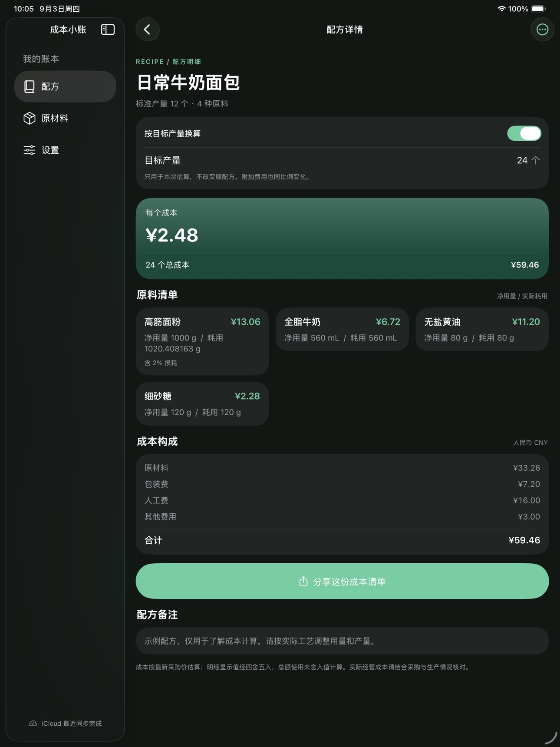Click the 其他费用 cost row ¥3.00
This screenshot has width=560, height=747.
[x=342, y=517]
